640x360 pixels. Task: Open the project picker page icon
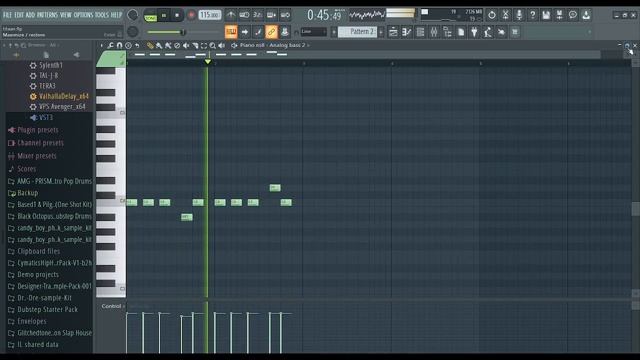click(x=461, y=31)
